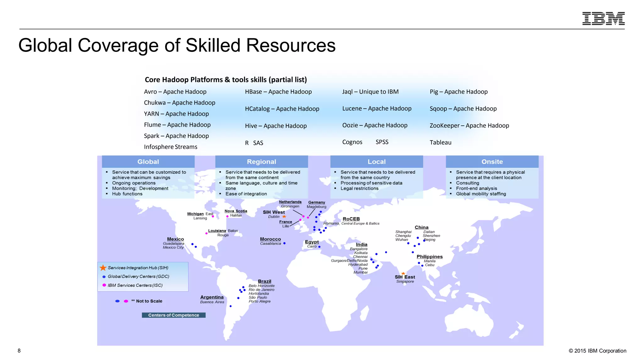Click the Cognos skill text
The width and height of the screenshot is (644, 362).
[352, 142]
